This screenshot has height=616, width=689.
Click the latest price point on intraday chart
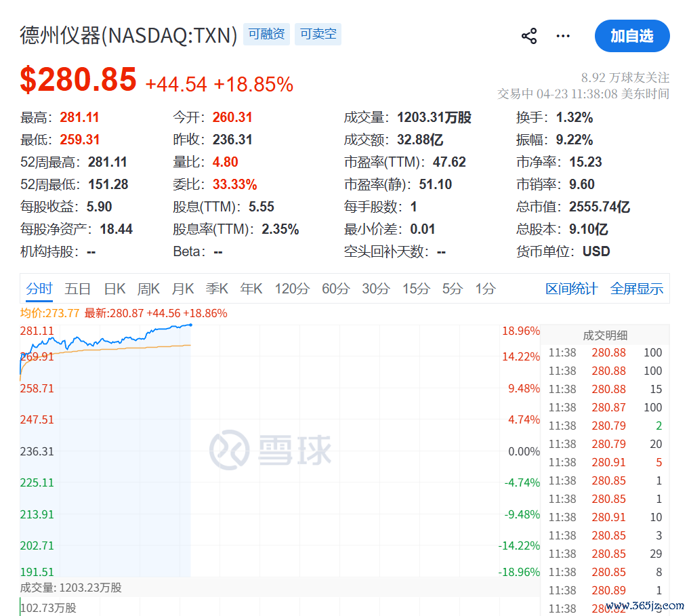(190, 325)
